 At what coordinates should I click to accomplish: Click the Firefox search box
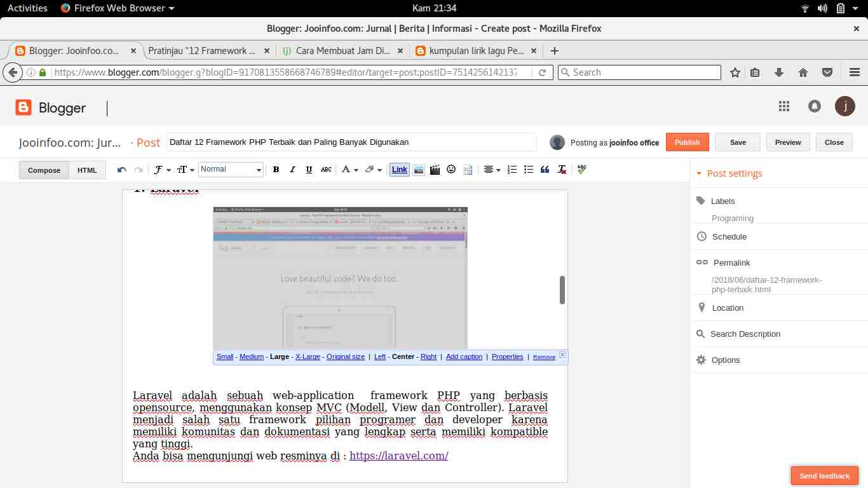click(639, 72)
